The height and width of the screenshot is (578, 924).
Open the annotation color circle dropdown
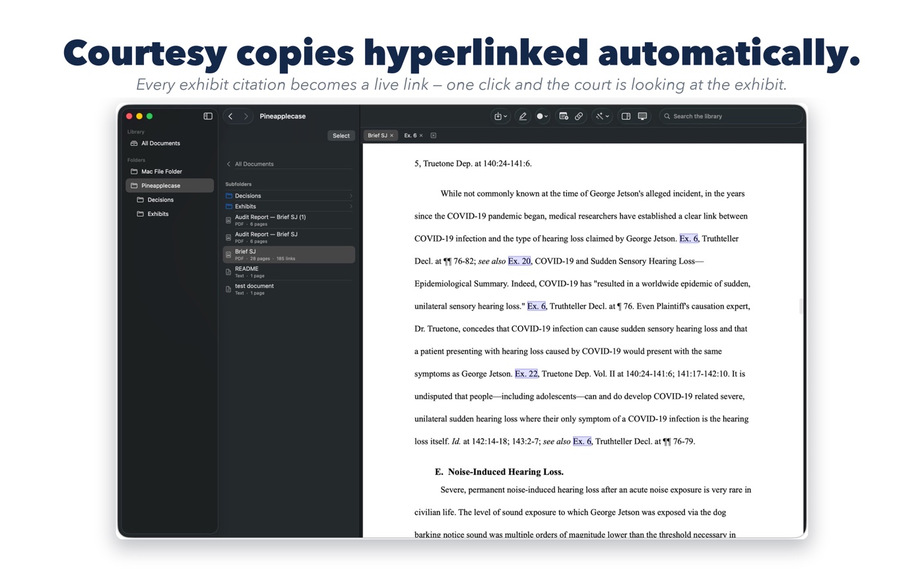tap(542, 116)
